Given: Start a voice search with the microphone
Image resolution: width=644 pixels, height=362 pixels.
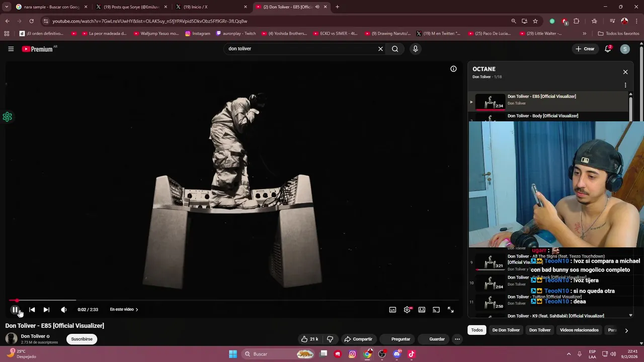Looking at the screenshot, I should click(415, 49).
